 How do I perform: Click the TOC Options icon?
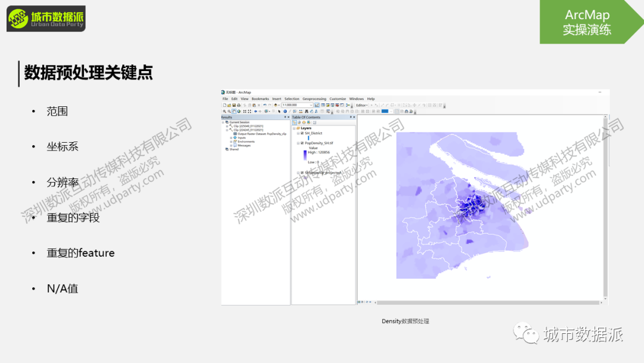coord(315,122)
